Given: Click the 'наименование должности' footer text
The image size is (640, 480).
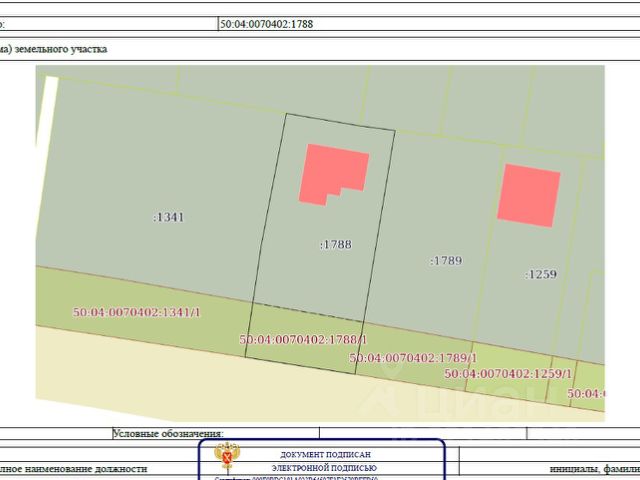Looking at the screenshot, I should click(x=86, y=469).
